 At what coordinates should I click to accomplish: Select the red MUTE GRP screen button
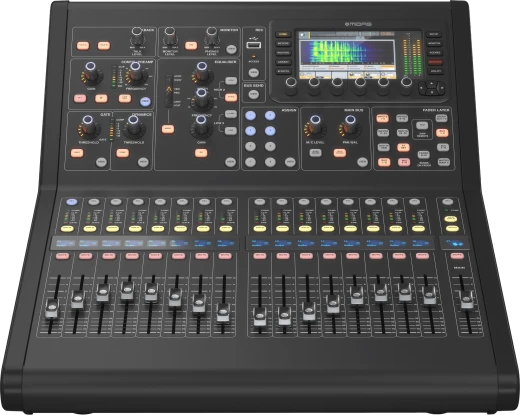click(435, 62)
